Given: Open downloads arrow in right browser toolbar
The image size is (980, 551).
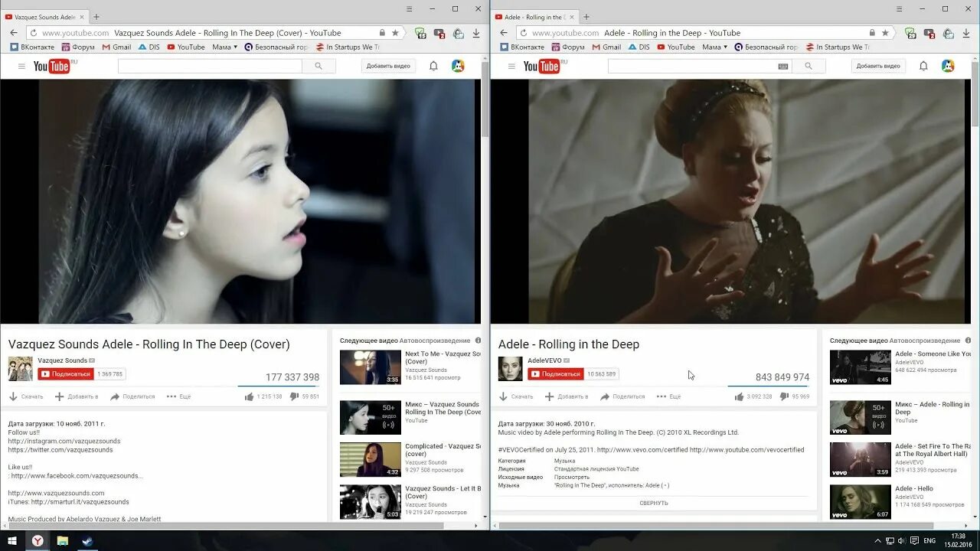Looking at the screenshot, I should (x=966, y=33).
